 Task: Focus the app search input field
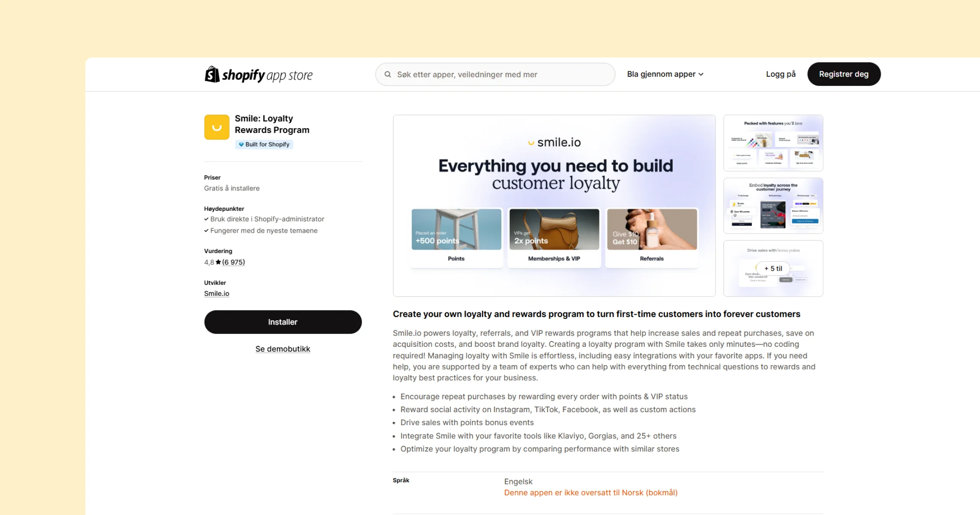click(x=495, y=75)
